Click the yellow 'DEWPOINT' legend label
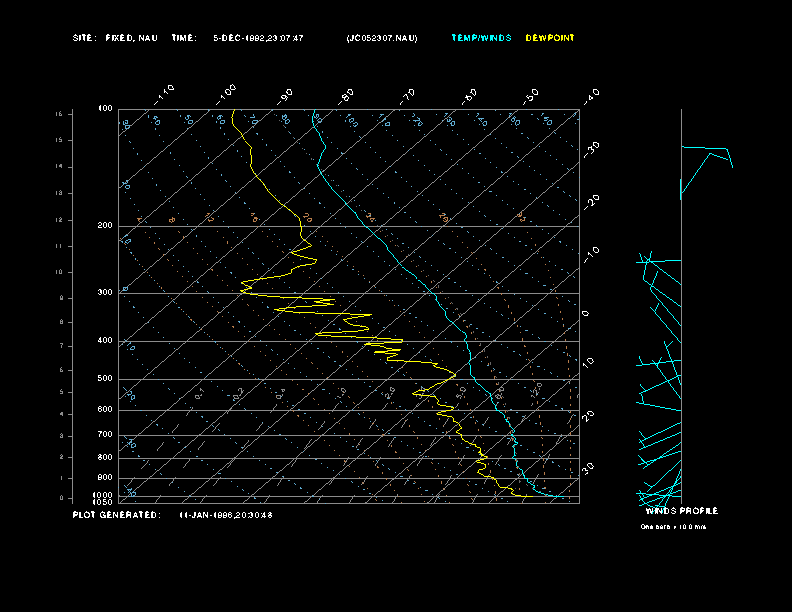792x612 pixels. click(x=550, y=38)
